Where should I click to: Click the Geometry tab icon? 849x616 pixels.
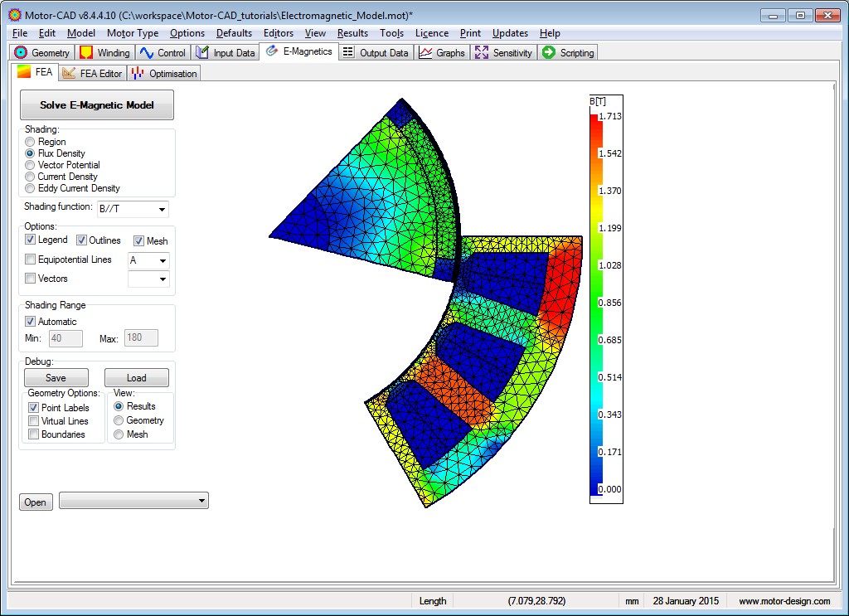(x=22, y=53)
